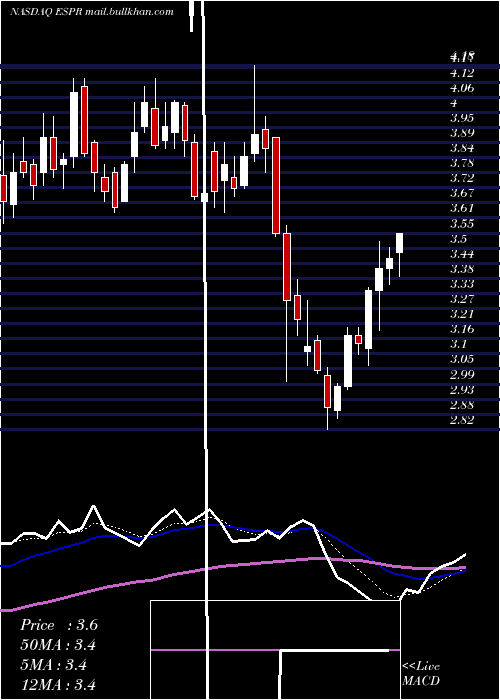Click the 'Price : 3.6' legend text
Image resolution: width=500 pixels, height=700 pixels.
[x=59, y=625]
